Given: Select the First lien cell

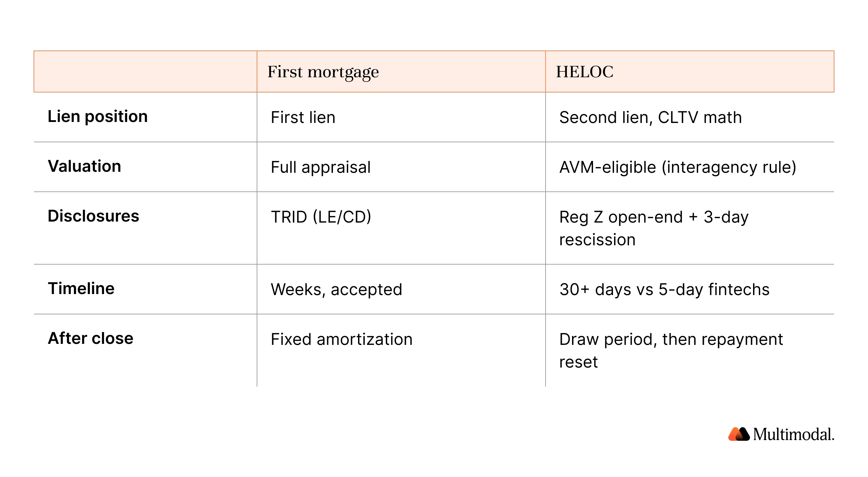Looking at the screenshot, I should [x=401, y=117].
